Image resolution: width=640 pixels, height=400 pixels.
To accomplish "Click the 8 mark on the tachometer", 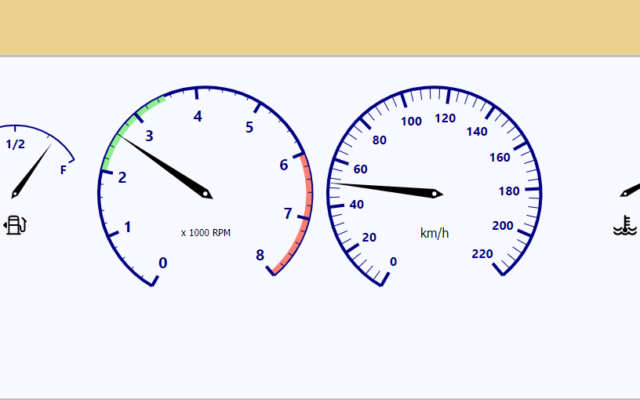I will pos(260,255).
